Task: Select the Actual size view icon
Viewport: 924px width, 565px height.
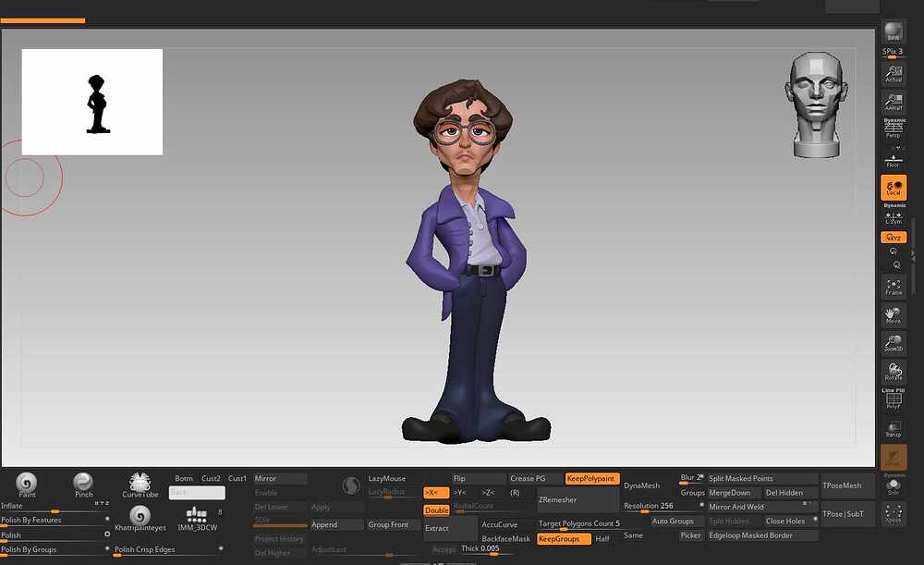Action: point(894,74)
